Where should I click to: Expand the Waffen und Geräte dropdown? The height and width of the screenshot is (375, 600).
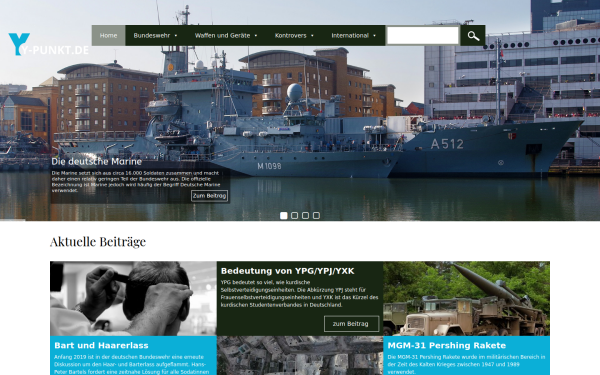click(226, 36)
